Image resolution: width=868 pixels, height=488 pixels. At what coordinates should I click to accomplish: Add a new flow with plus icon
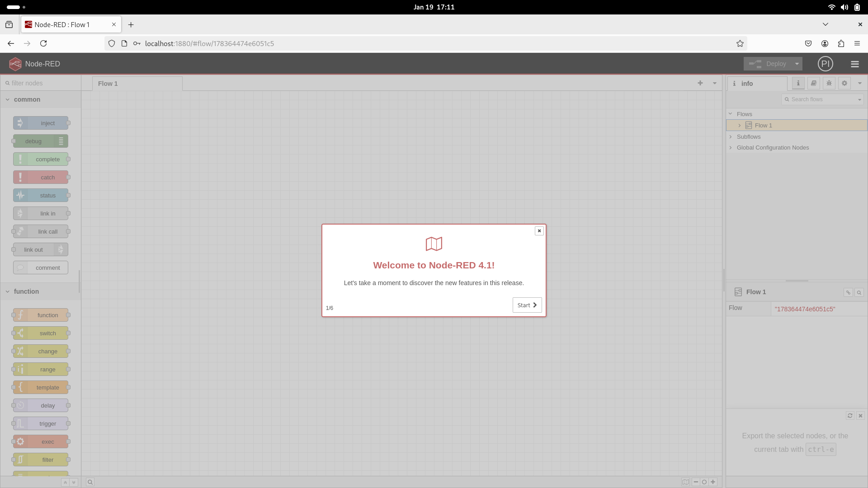pyautogui.click(x=700, y=83)
